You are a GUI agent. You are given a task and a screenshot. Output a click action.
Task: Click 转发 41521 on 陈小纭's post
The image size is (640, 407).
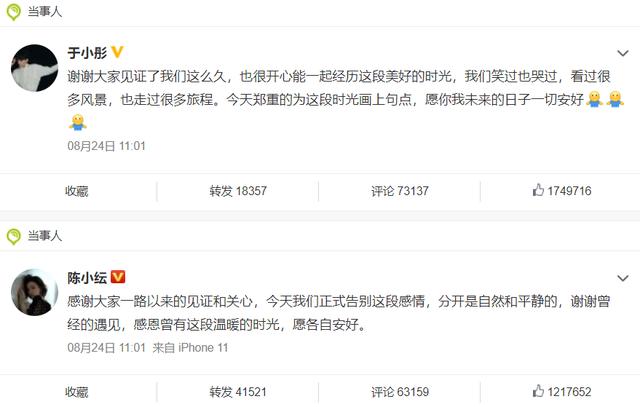[x=238, y=392]
